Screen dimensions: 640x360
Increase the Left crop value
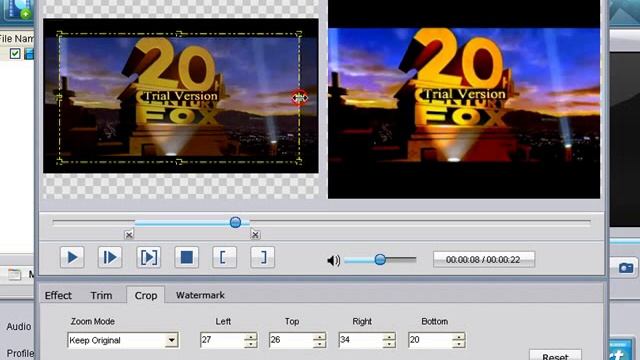click(251, 336)
